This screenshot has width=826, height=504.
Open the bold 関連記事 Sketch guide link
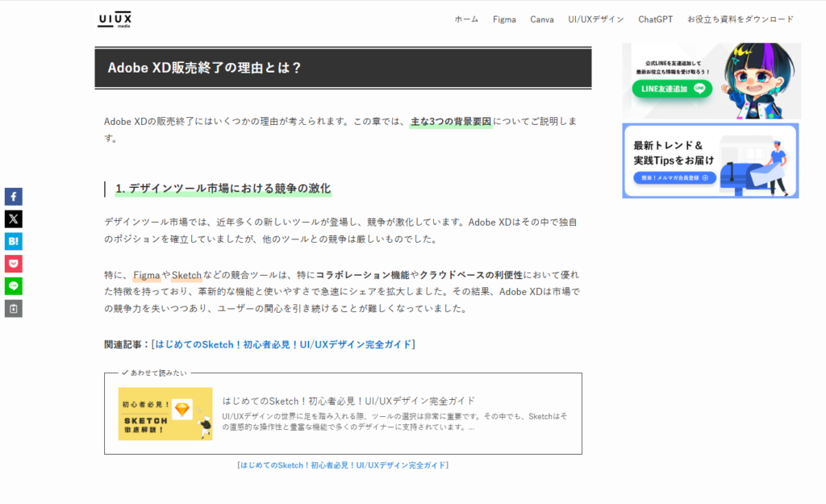click(283, 344)
